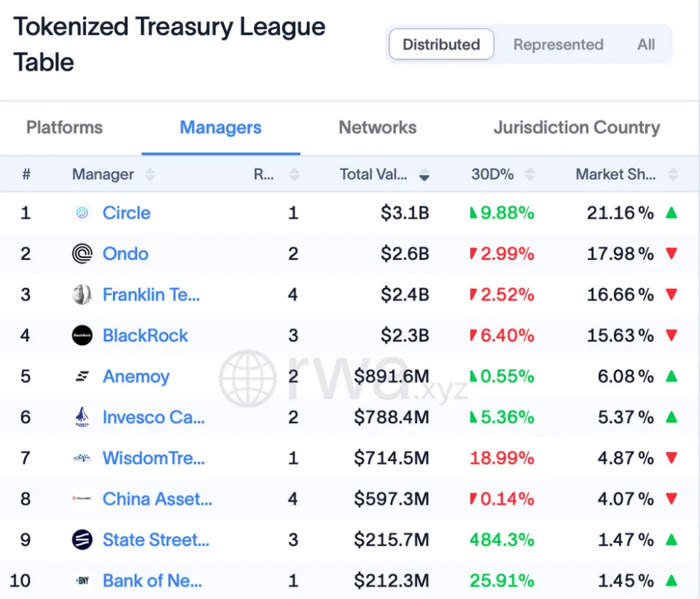Viewport: 700px width, 599px height.
Task: Open the Circle manager link
Action: (x=127, y=213)
